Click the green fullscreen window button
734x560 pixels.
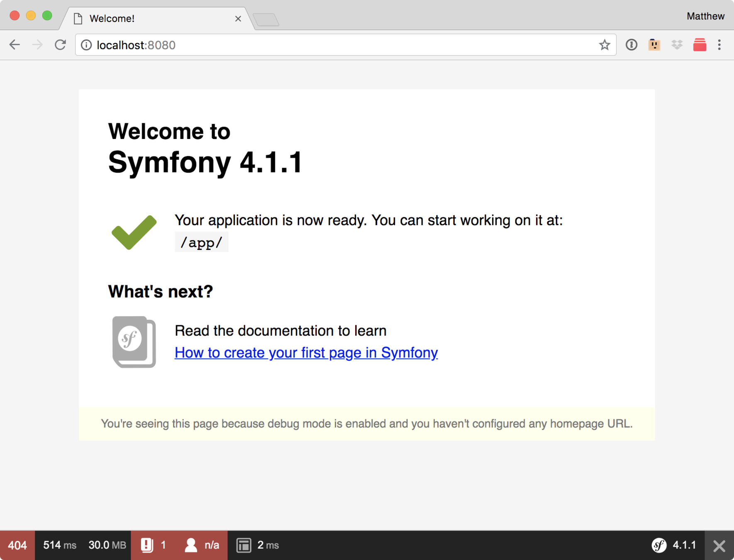click(x=47, y=16)
